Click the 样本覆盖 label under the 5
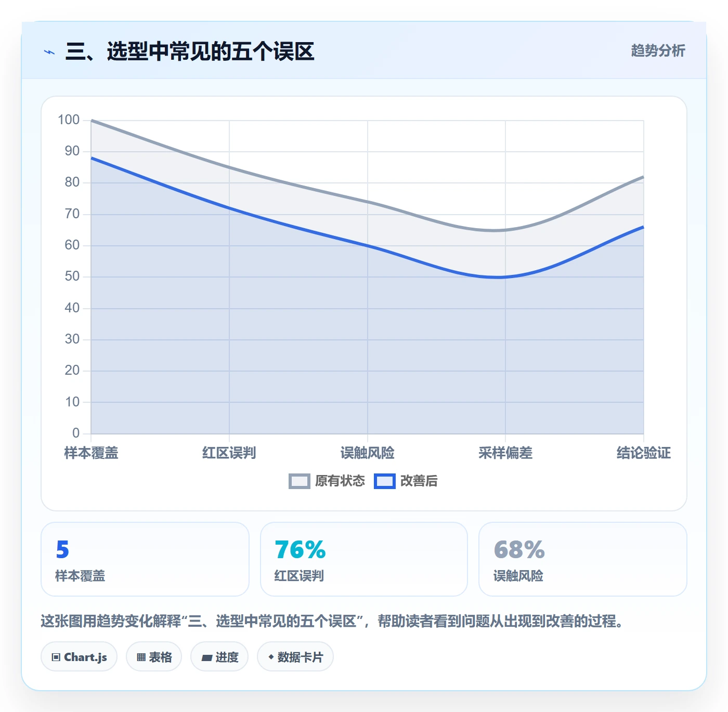The height and width of the screenshot is (712, 728). point(80,576)
